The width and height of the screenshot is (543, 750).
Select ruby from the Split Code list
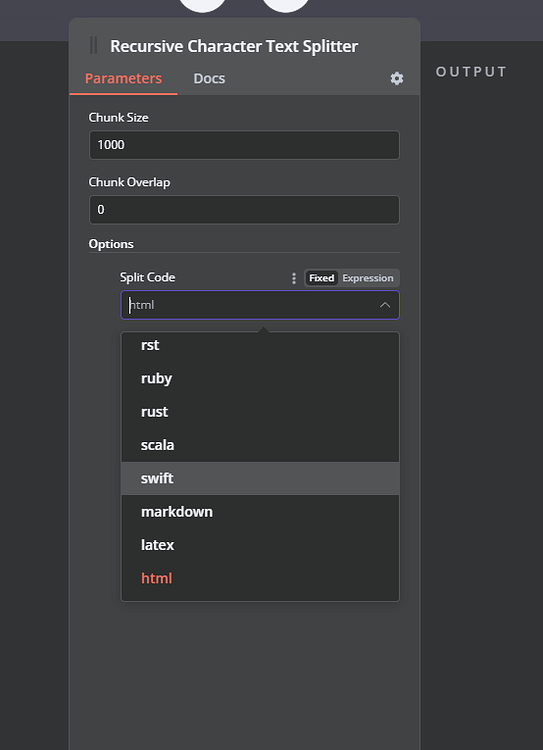260,378
